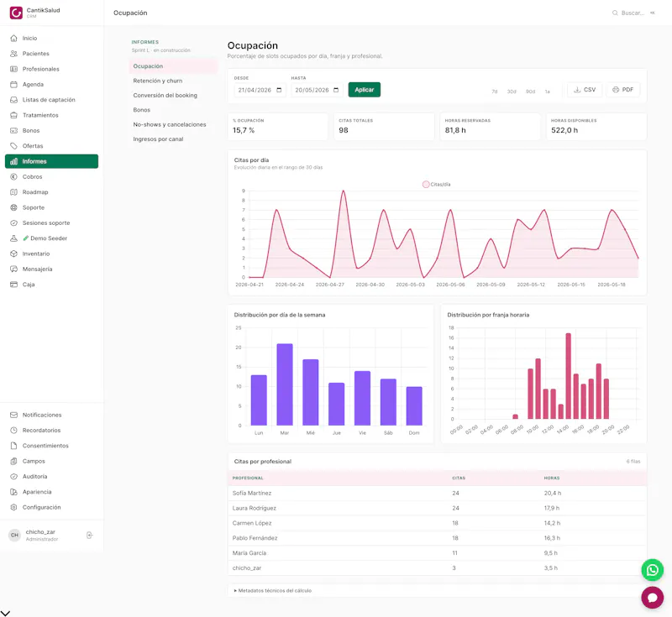Open Profesionales icon in sidebar
Screen dimensions: 672x617
13,69
